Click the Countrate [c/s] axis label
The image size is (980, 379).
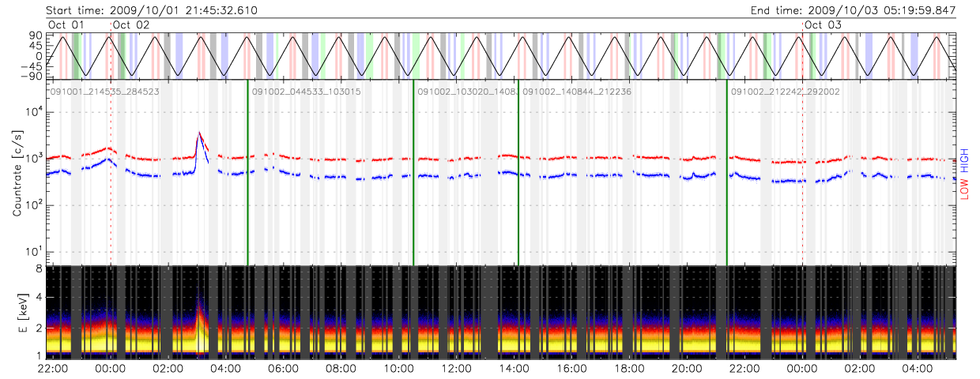(17, 173)
